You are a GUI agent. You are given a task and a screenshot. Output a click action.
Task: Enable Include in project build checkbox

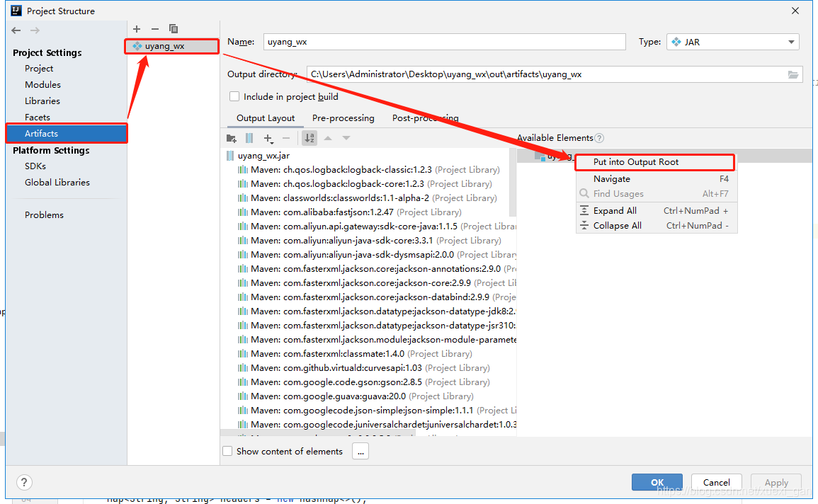[234, 96]
